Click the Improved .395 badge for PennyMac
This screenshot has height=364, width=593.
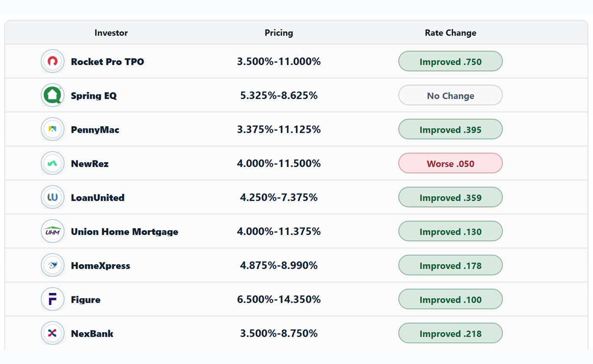point(450,129)
